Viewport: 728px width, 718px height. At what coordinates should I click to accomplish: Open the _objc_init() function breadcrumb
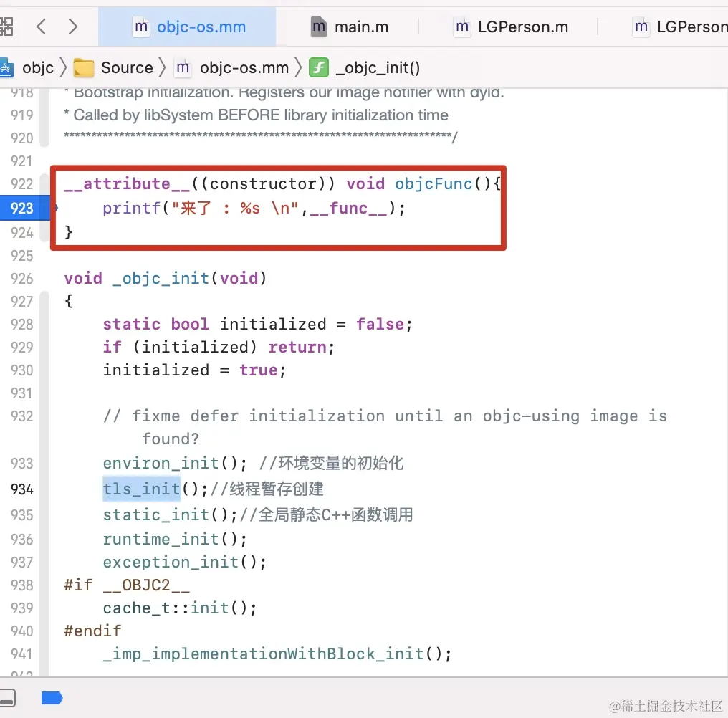tap(378, 68)
